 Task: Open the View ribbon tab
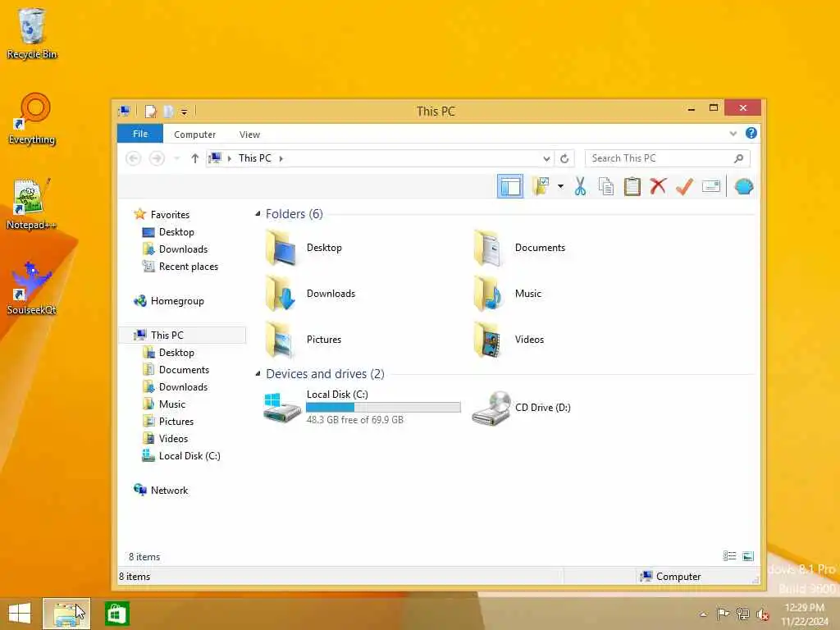pyautogui.click(x=249, y=135)
